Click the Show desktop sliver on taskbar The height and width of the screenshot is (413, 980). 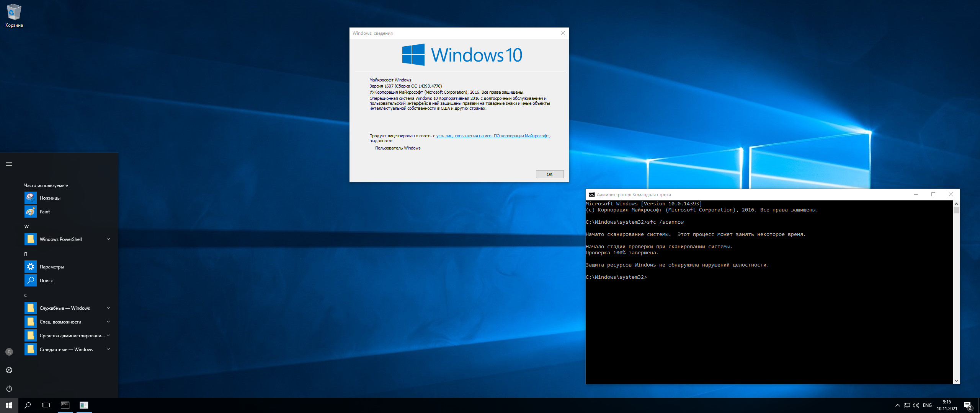(x=979, y=405)
